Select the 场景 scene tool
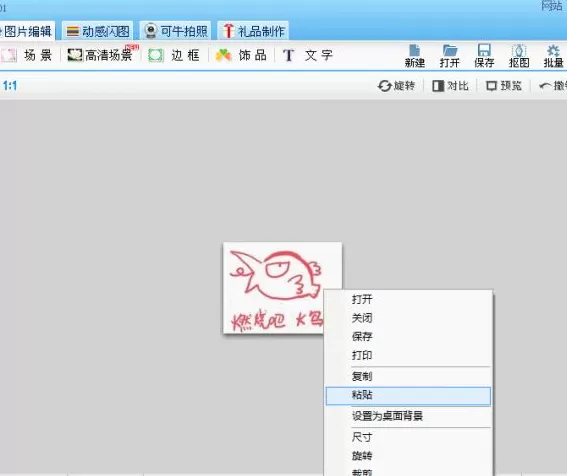 [27, 55]
